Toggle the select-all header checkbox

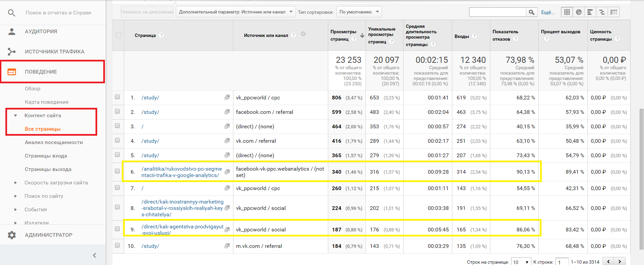[118, 35]
